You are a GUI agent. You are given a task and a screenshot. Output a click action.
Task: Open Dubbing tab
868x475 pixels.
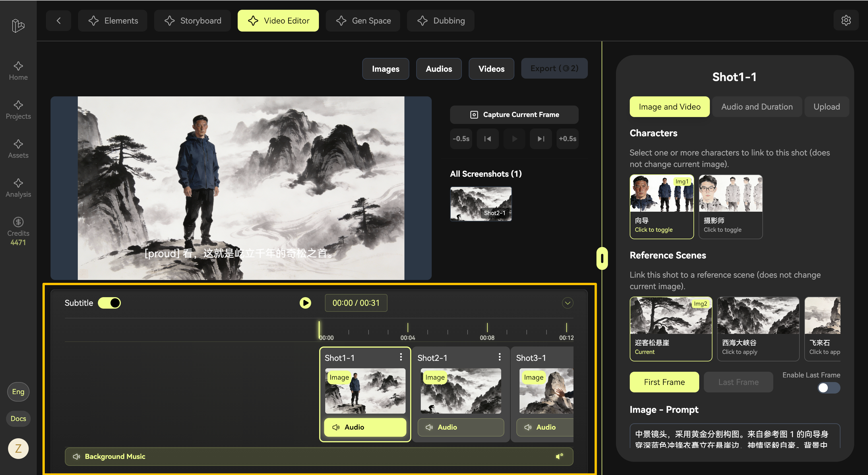coord(441,21)
